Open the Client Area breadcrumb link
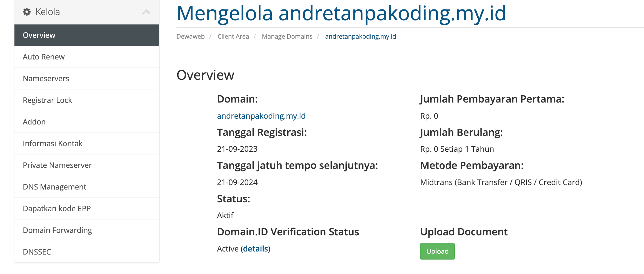Viewport: 644px width, 274px height. coord(233,36)
